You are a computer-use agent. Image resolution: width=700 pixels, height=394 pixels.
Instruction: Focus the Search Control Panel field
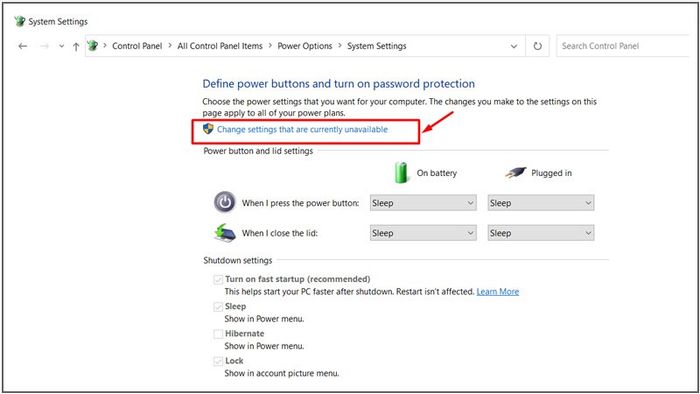coord(623,46)
